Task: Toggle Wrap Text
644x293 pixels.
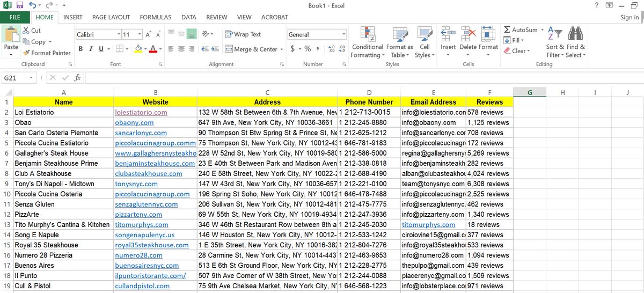Action: [x=243, y=34]
